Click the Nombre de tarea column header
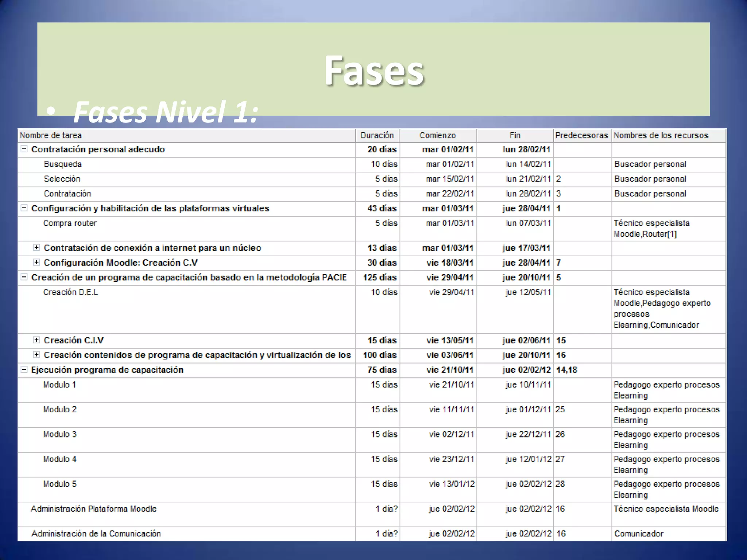Screen dimensions: 747x560 (187, 135)
